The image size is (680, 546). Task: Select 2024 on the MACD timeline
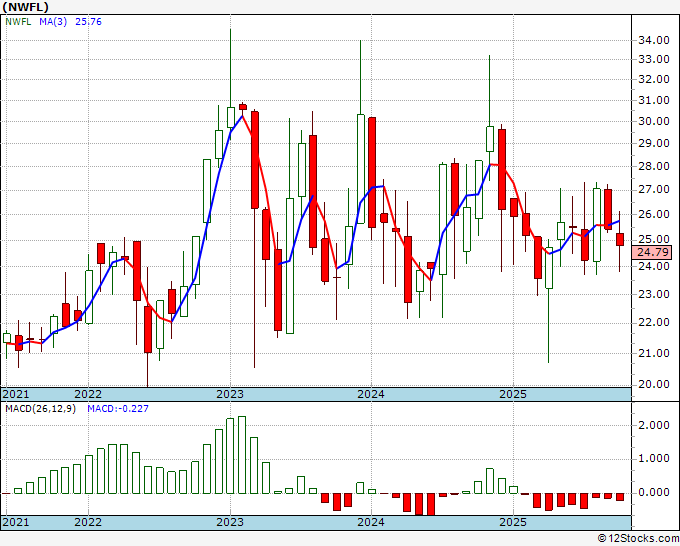[x=371, y=522]
